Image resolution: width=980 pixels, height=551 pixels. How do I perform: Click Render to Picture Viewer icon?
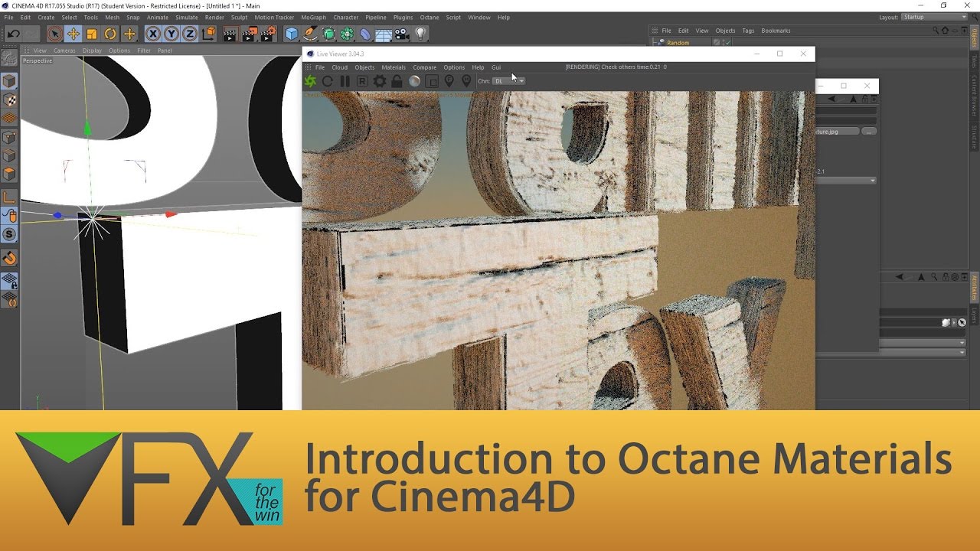pyautogui.click(x=249, y=34)
